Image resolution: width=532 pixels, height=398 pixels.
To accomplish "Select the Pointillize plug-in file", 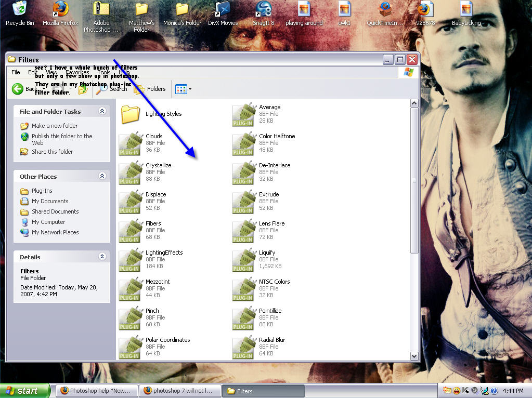I will click(257, 319).
